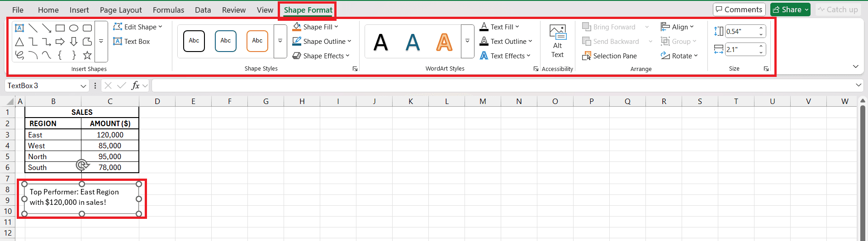Switch to the Page Layout tab

tap(121, 10)
